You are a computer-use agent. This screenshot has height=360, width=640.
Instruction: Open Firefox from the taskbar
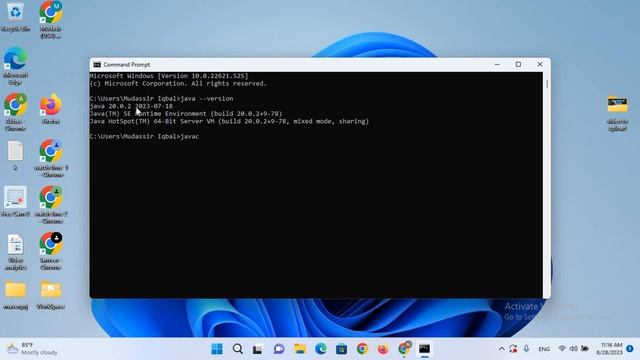(x=383, y=349)
